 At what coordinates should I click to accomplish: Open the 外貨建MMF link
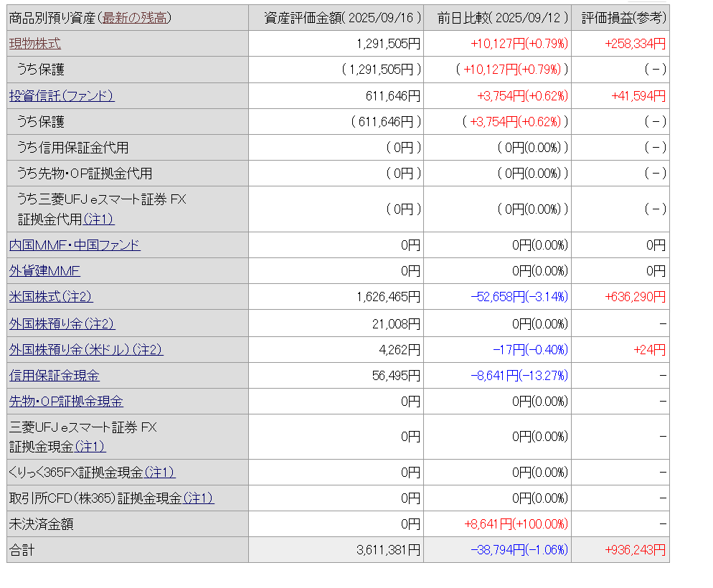coord(44,271)
